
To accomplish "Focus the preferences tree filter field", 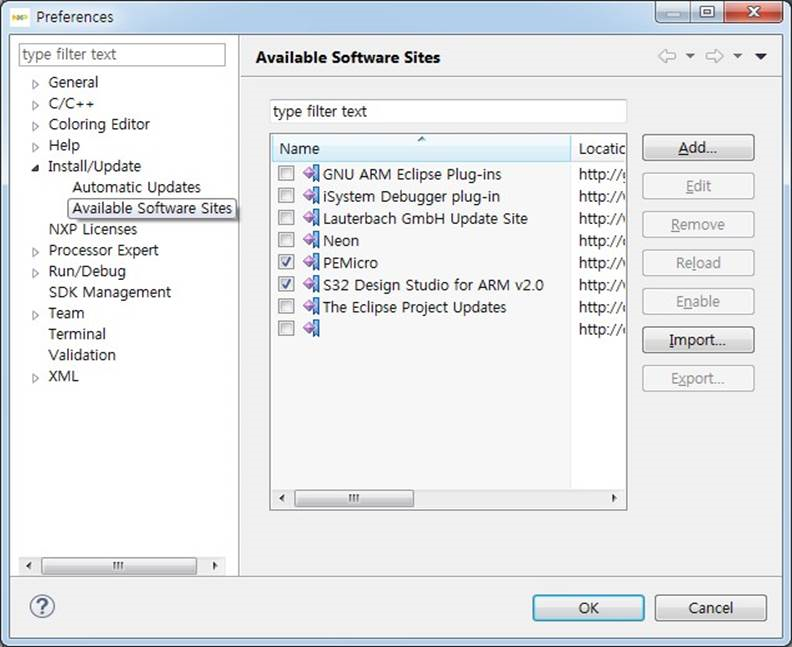I will pos(122,55).
